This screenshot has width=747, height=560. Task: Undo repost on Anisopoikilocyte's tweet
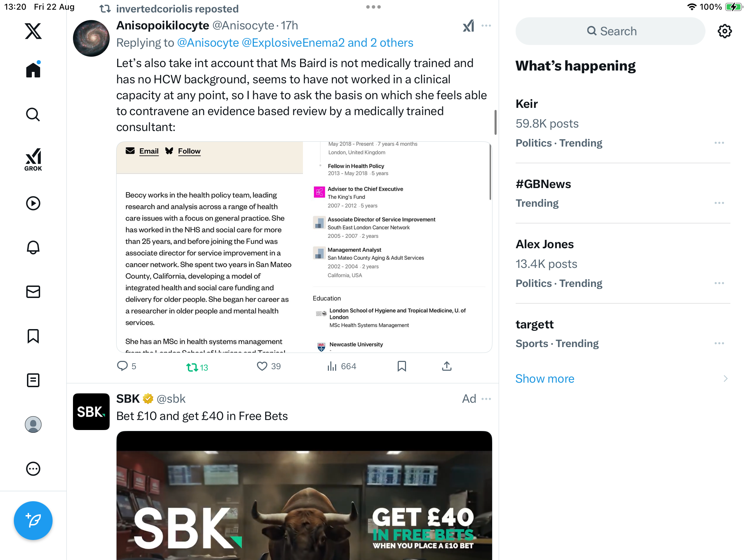point(197,367)
